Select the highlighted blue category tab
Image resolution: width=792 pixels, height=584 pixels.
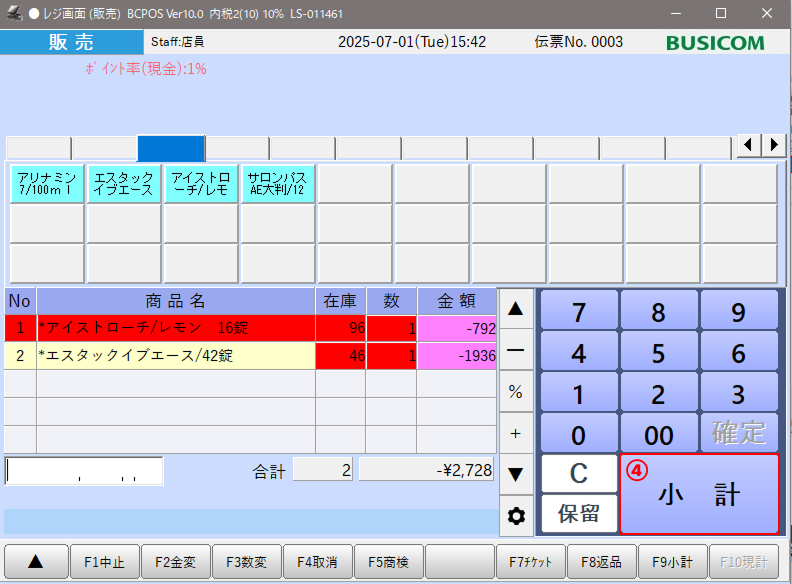170,148
